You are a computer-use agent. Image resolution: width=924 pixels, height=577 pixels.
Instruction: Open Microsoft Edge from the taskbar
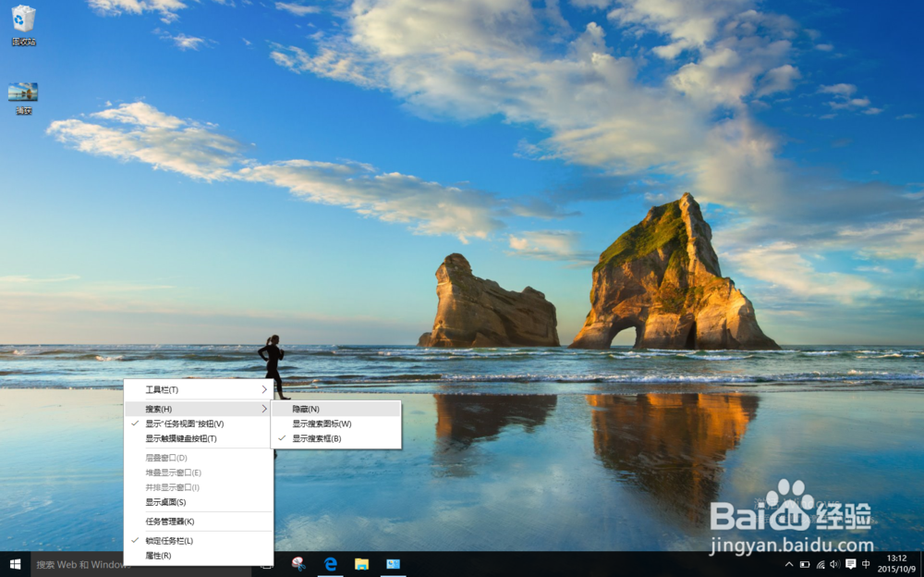click(x=332, y=565)
